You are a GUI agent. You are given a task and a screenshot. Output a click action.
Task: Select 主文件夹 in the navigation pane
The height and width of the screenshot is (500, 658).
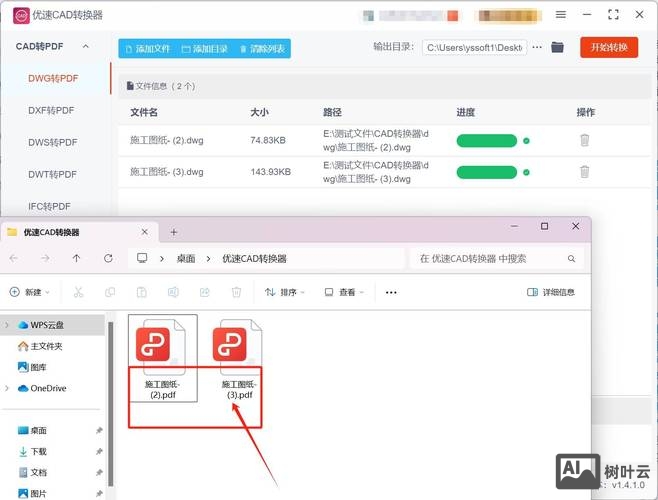[x=40, y=346]
